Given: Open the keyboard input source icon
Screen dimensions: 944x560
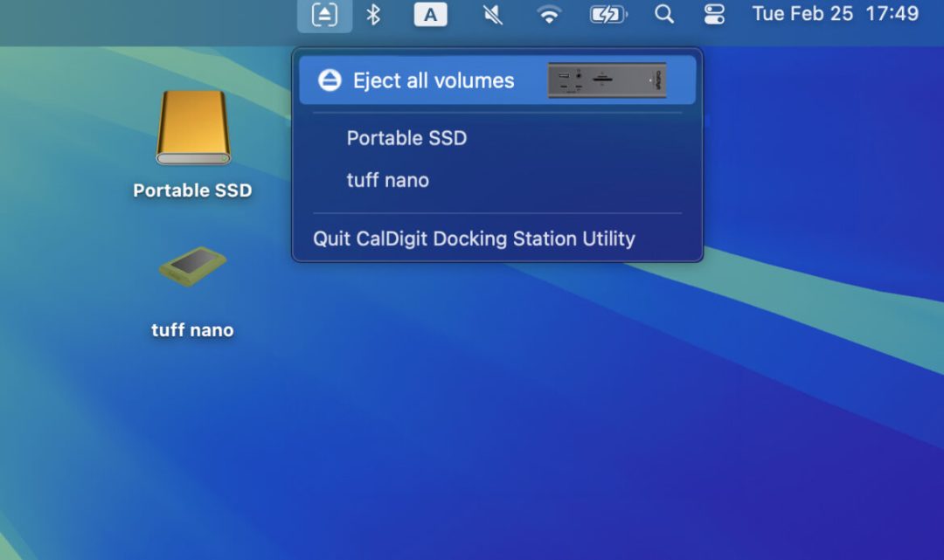Looking at the screenshot, I should tap(430, 15).
